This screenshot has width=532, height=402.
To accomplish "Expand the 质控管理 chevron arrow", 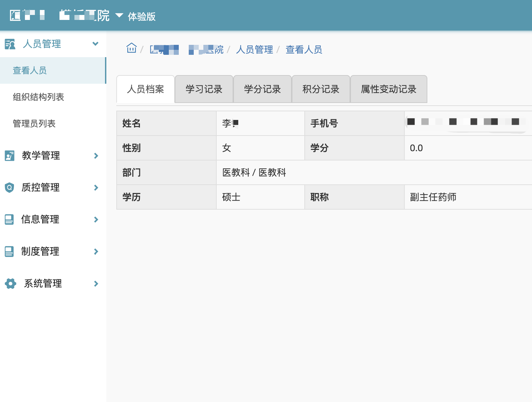I will point(96,188).
